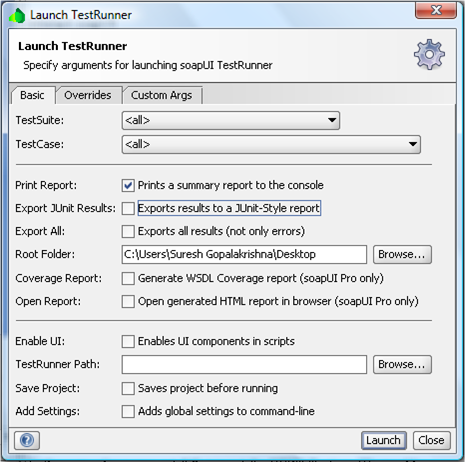Click 'Exports results to a JUnit-Style report' label
The height and width of the screenshot is (463, 466).
[229, 208]
